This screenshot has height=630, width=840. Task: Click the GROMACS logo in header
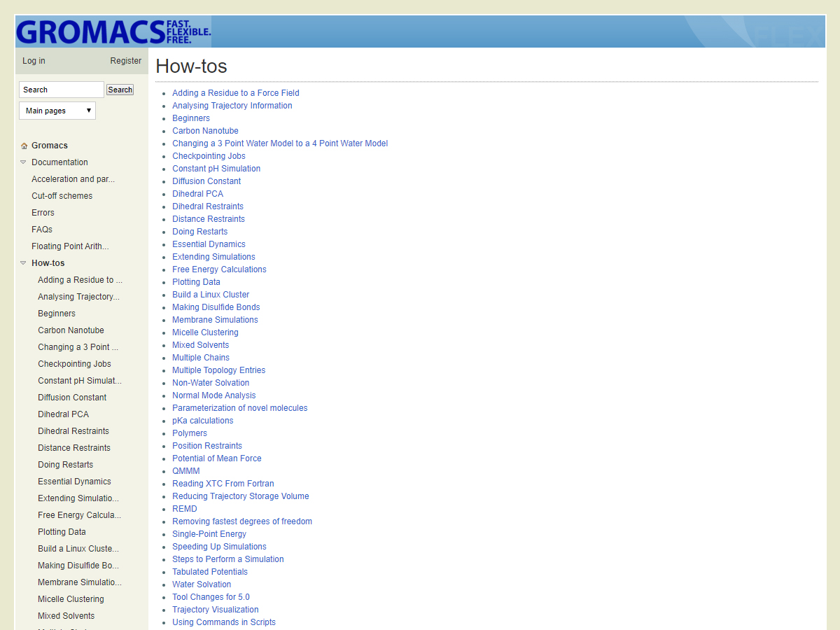pos(113,32)
